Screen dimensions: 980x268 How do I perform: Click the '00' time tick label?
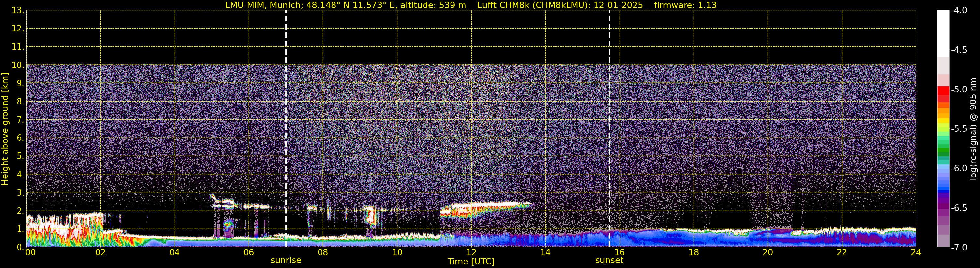click(x=31, y=252)
